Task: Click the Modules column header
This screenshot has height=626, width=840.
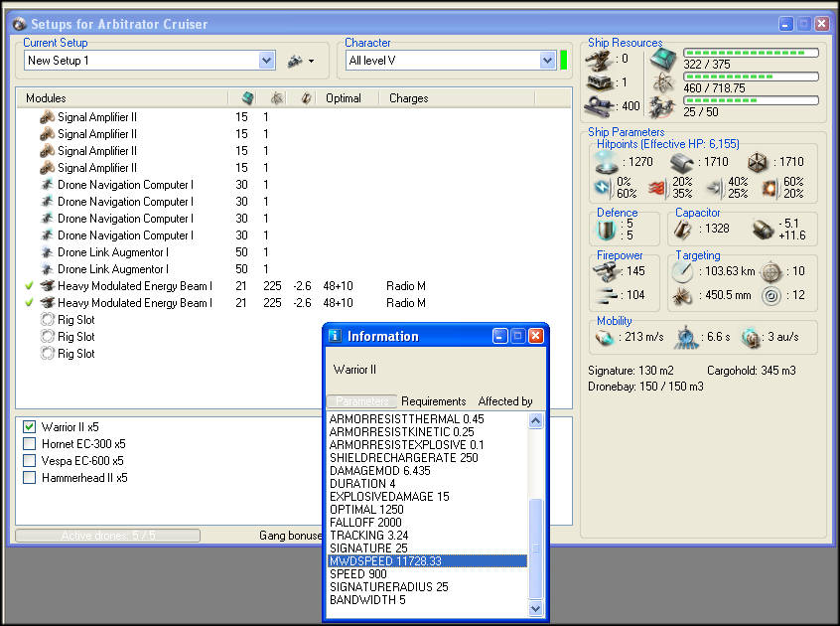Action: coord(123,98)
